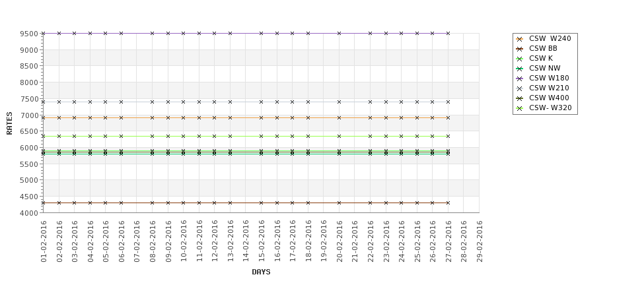The image size is (644, 283).
Task: Click the 08-02-2016 date label
Action: (x=153, y=241)
